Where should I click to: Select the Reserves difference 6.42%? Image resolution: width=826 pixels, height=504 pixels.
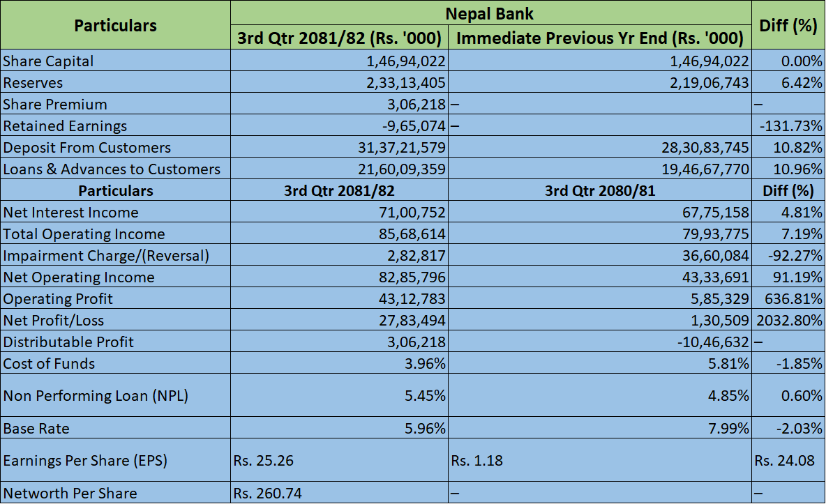pos(802,83)
